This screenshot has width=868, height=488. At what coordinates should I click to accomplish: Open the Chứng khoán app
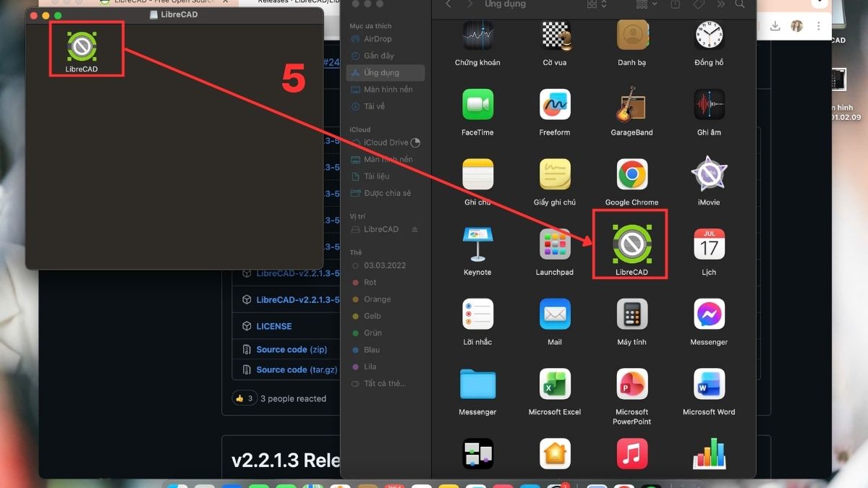tap(477, 35)
